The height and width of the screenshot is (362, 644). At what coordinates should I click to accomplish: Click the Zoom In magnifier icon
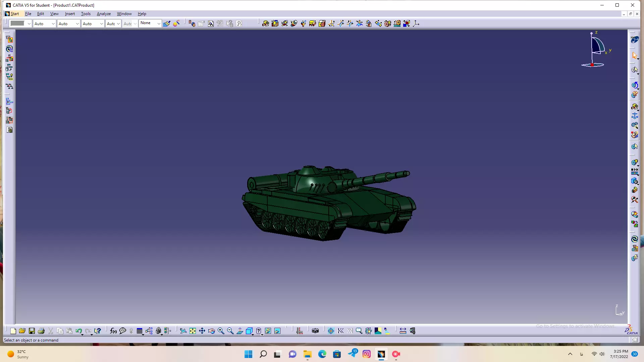coord(221,331)
